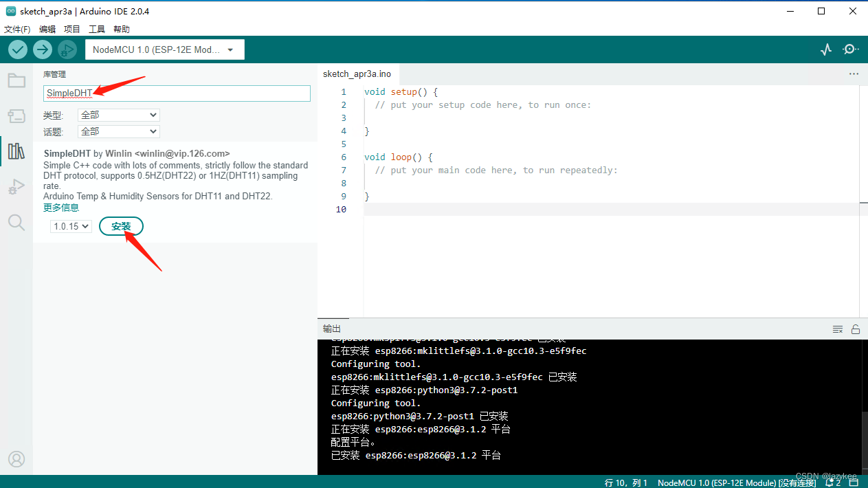Open the Serial Monitor icon

pos(850,49)
